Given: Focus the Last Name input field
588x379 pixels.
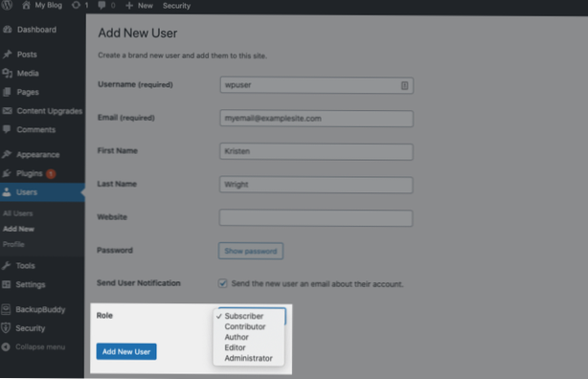Looking at the screenshot, I should pyautogui.click(x=316, y=185).
